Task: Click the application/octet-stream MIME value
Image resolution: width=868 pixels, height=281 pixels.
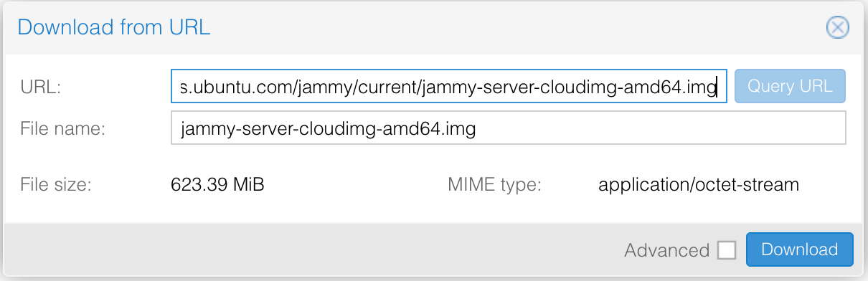Action: tap(699, 185)
